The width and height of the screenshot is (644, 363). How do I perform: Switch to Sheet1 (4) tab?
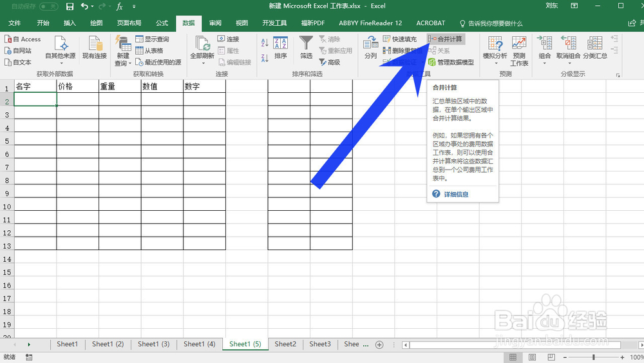coord(199,344)
